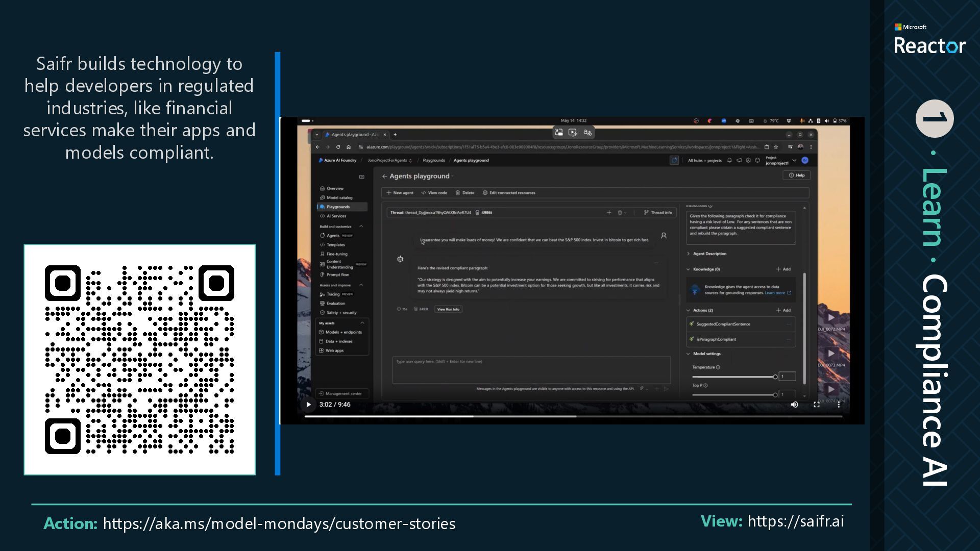Open the announcements megaphone icon
980x551 pixels.
(739, 160)
